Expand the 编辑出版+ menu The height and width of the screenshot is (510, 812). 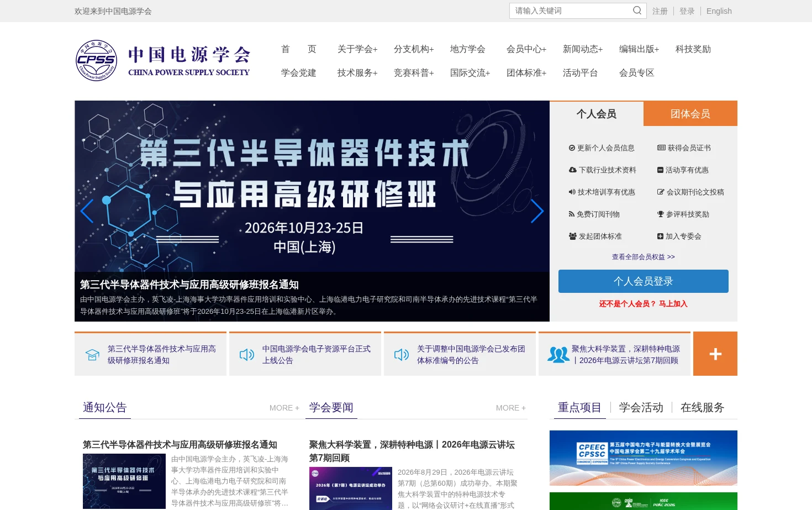click(x=639, y=49)
